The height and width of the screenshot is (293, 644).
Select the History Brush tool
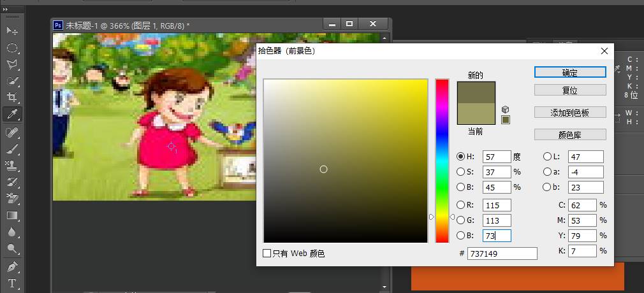[12, 182]
